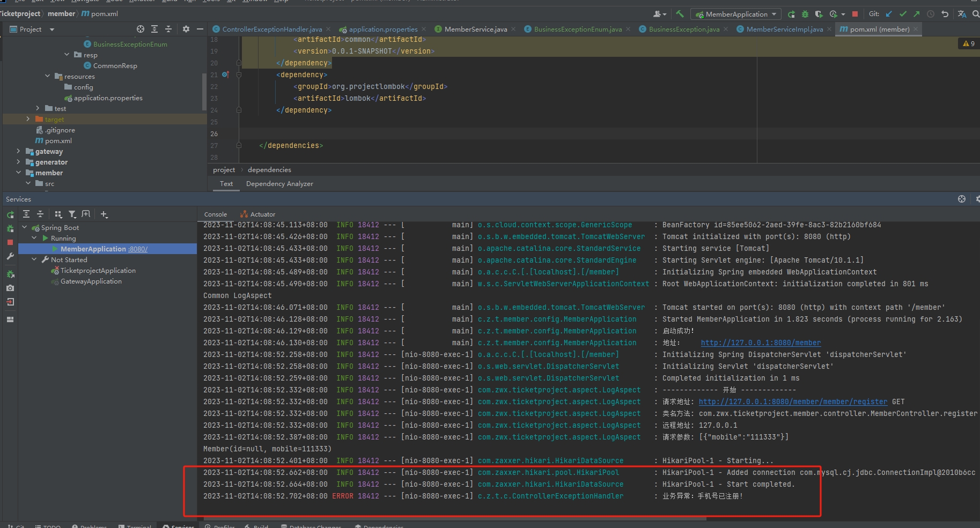Open the Translate icon in toolbar
980x528 pixels.
click(x=962, y=14)
